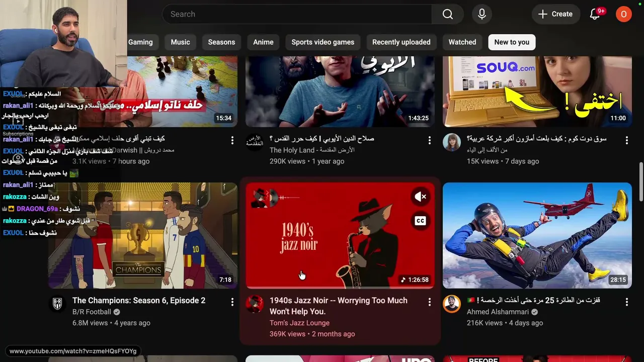The width and height of the screenshot is (644, 362).
Task: Select the New to you chip
Action: tap(512, 42)
